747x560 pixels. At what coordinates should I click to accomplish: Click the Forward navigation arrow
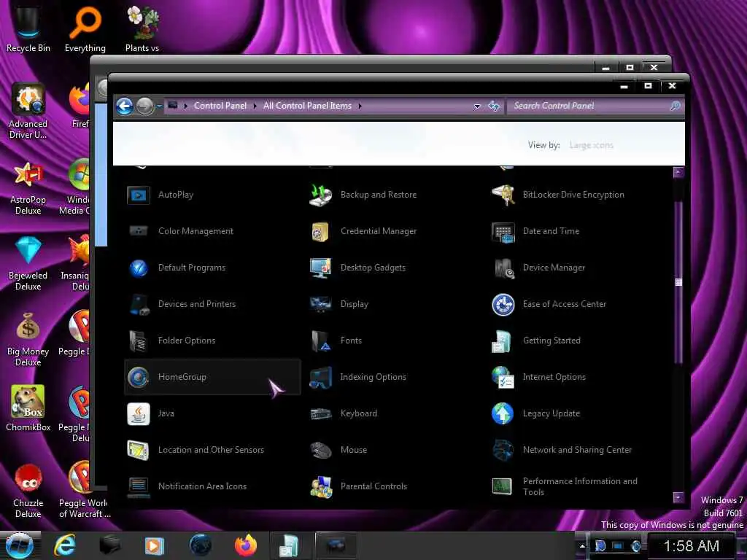pos(145,106)
